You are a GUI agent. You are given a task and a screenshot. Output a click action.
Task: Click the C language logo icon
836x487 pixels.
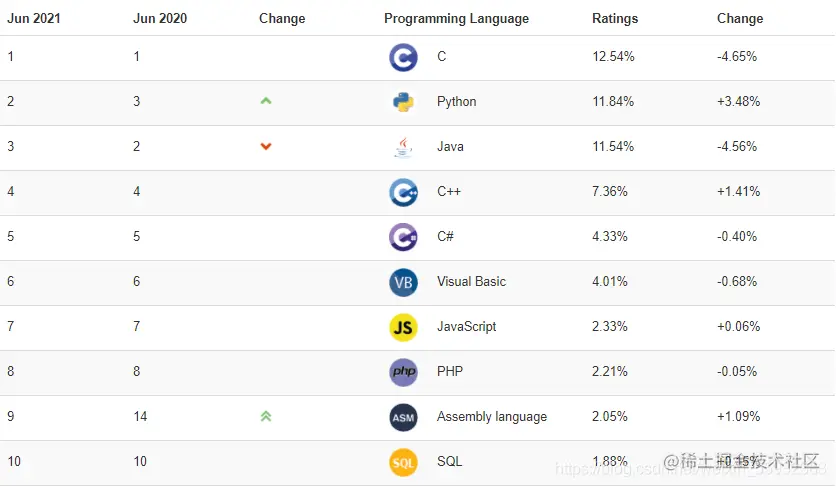403,57
